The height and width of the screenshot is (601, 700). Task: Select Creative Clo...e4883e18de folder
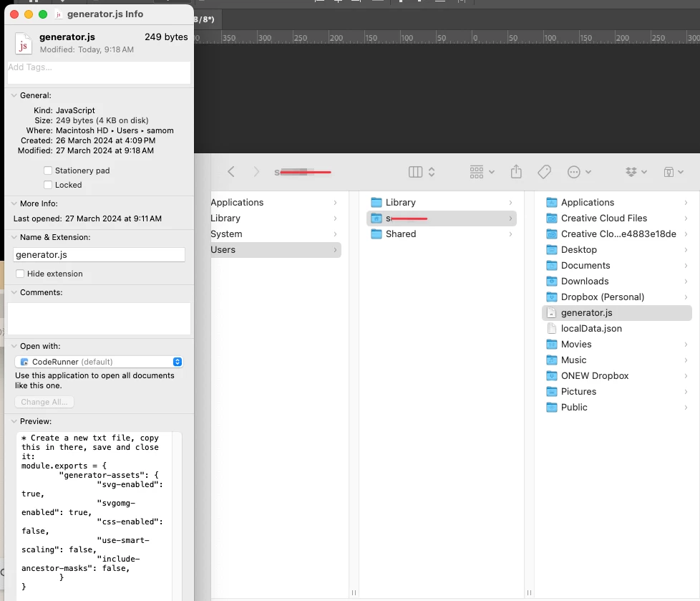[616, 234]
